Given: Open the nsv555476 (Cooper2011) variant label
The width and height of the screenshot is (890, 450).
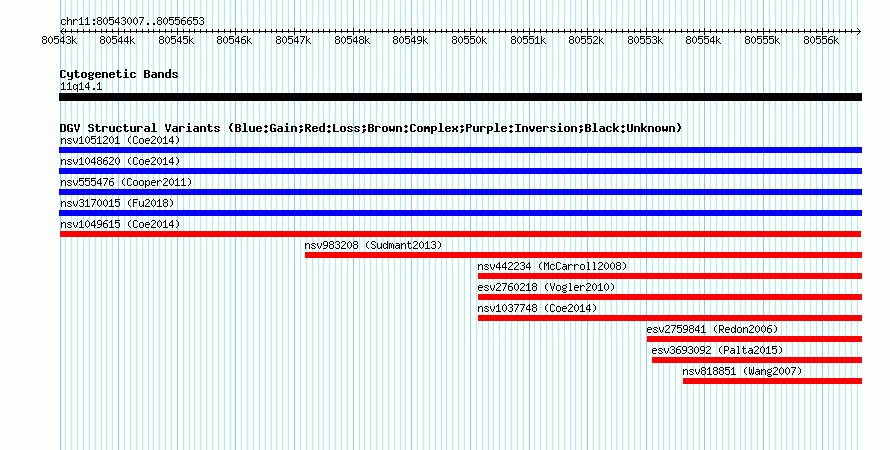Looking at the screenshot, I should [x=126, y=182].
